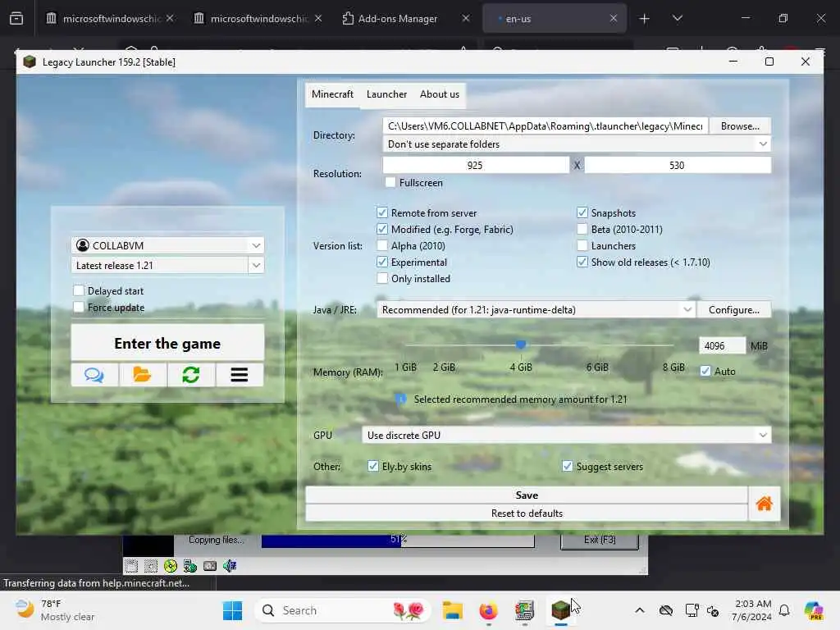Click the Browse... button
The image size is (840, 630).
740,126
